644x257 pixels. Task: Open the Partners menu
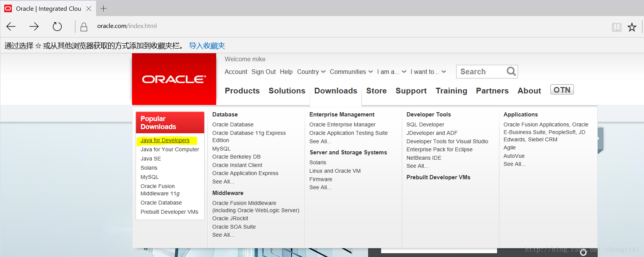[x=492, y=91]
